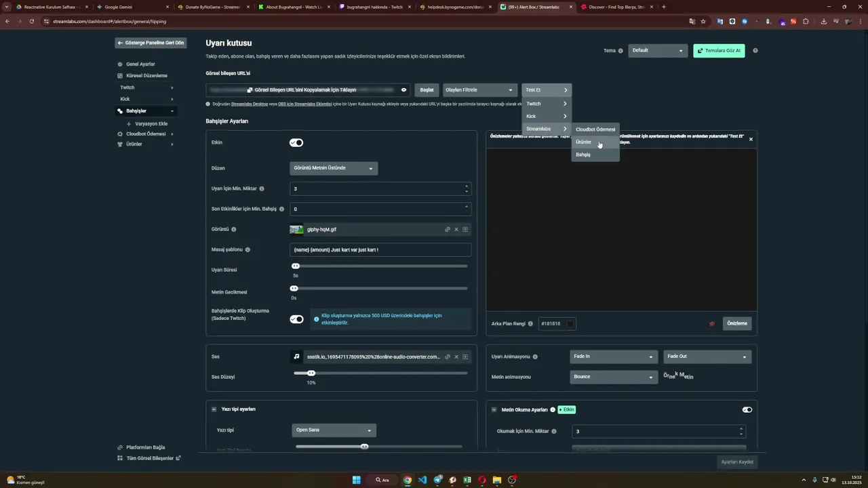
Task: Click info icon beside Arka Plan Rengi
Action: coord(530,324)
